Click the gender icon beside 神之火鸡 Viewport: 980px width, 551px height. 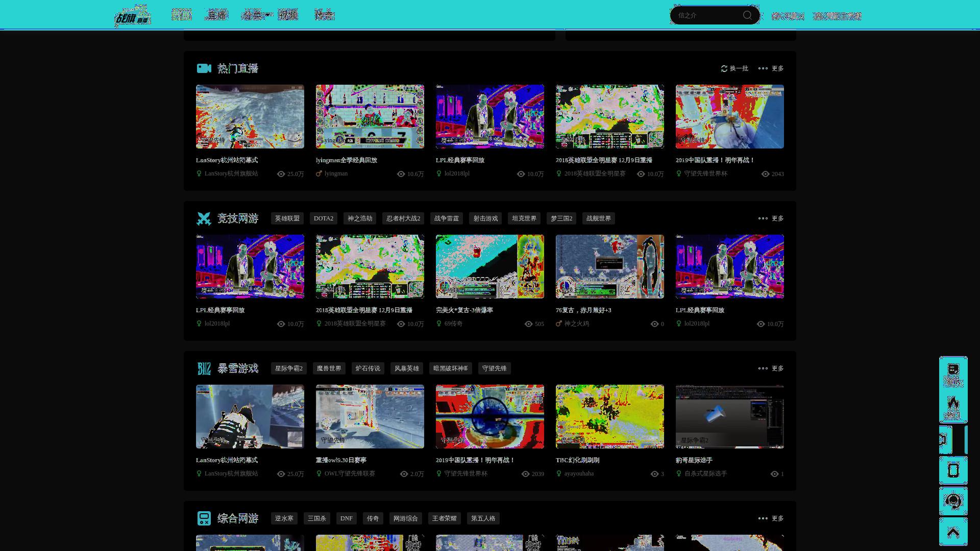pos(559,323)
